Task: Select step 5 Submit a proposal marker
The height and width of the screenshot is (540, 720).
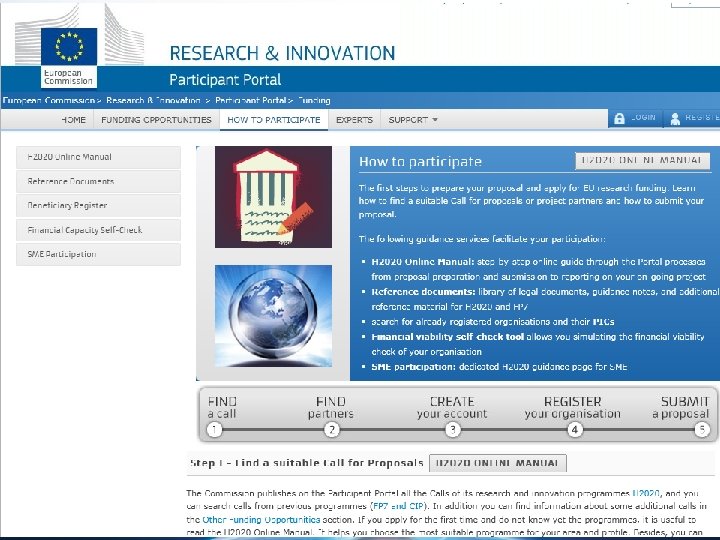Action: [x=702, y=430]
